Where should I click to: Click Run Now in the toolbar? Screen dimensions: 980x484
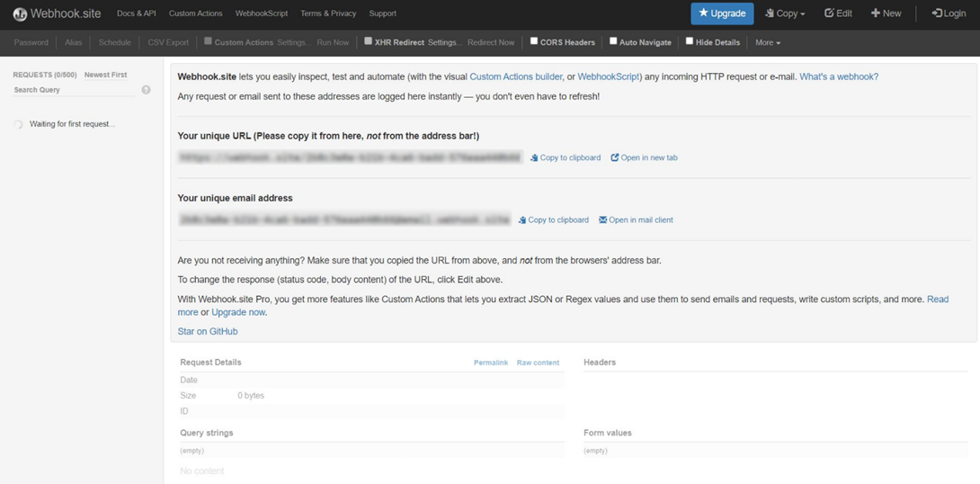(x=334, y=42)
